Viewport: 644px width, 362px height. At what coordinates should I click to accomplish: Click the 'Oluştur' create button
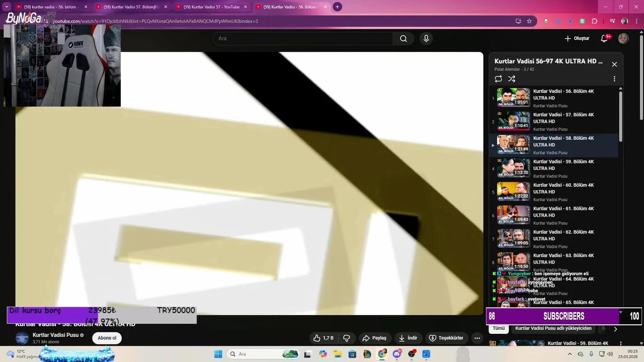click(x=577, y=39)
